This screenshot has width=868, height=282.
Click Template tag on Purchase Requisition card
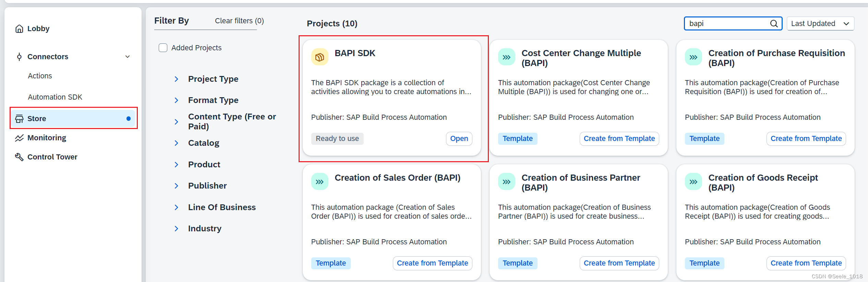[x=704, y=139]
